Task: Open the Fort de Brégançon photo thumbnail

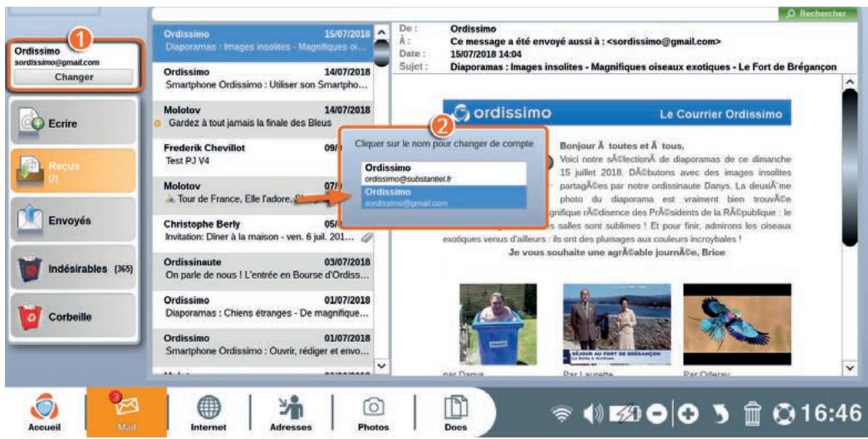Action: (x=616, y=324)
